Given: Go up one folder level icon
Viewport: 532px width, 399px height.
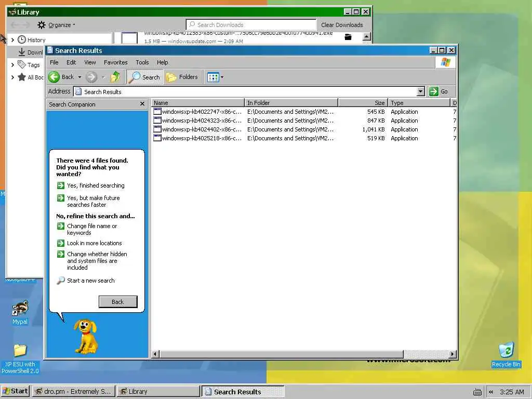Looking at the screenshot, I should (115, 77).
